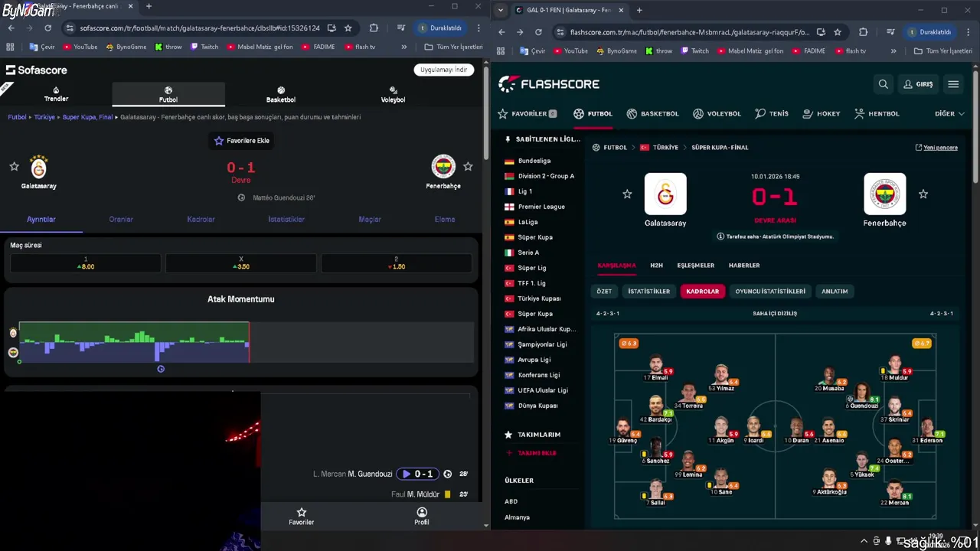Image resolution: width=980 pixels, height=551 pixels.
Task: Switch to EŞLEŞMELER tab
Action: point(695,266)
